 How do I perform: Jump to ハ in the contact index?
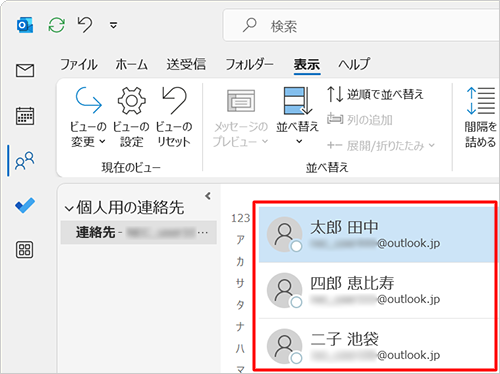pos(240,348)
